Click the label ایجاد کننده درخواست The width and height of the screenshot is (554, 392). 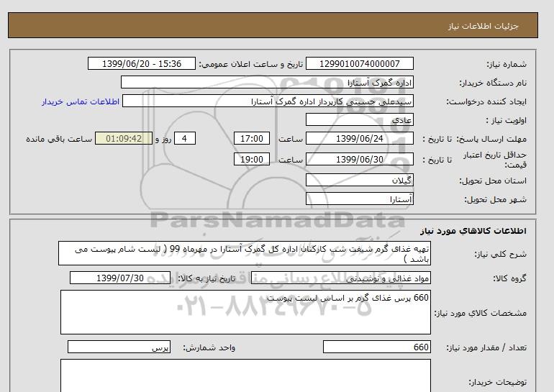coord(486,101)
